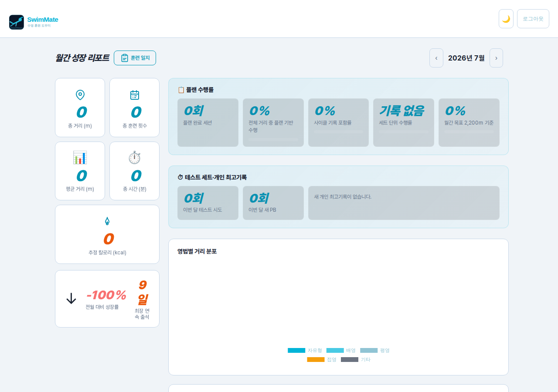Click the SwimMate swimmer logo icon
Screen dimensions: 558x392
click(17, 22)
